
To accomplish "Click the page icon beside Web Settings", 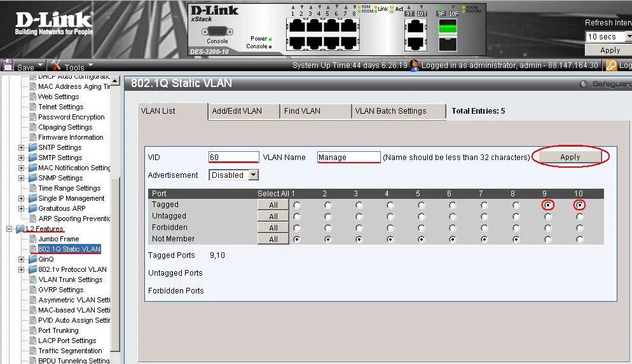I will pyautogui.click(x=33, y=97).
